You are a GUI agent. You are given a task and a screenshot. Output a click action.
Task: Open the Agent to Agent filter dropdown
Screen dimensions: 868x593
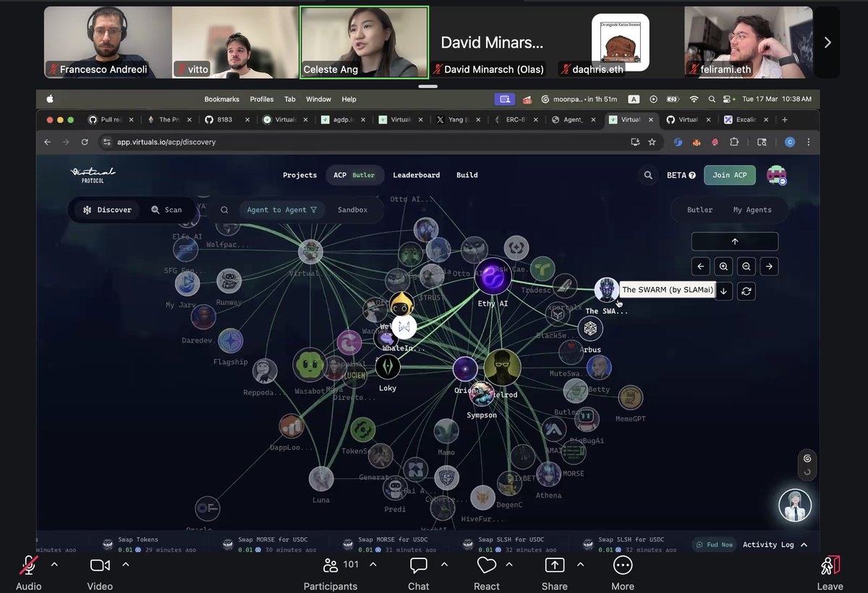(x=282, y=210)
